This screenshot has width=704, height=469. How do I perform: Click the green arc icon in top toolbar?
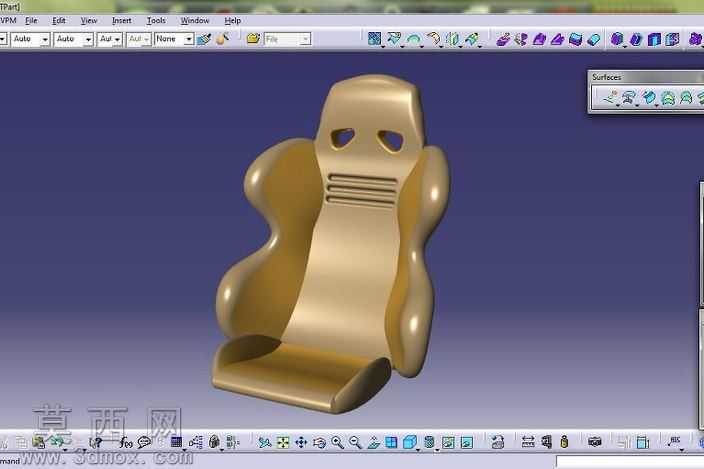[x=413, y=39]
